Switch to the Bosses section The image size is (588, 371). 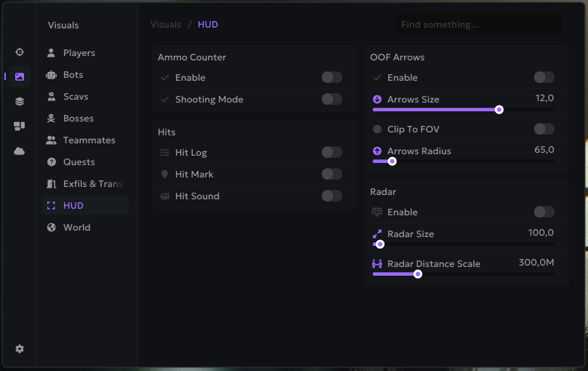[x=78, y=119]
